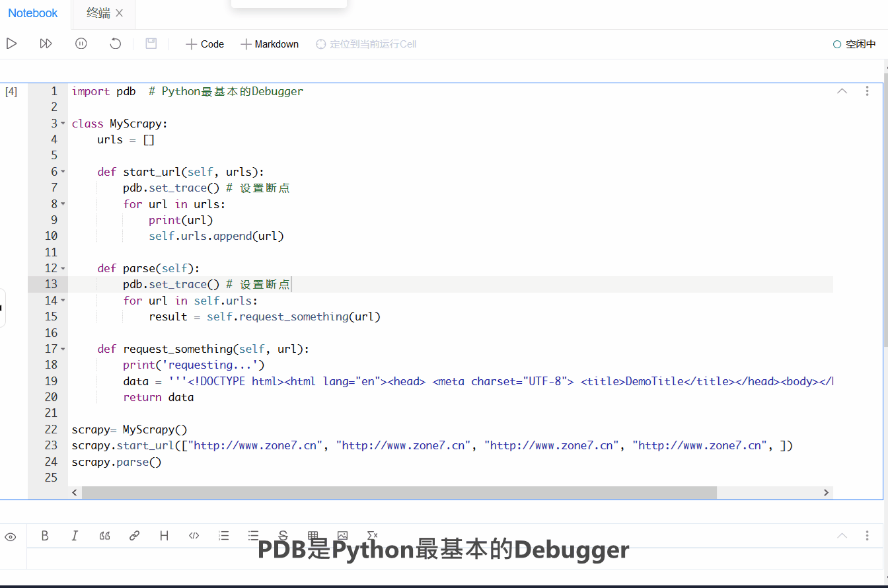This screenshot has height=588, width=888.
Task: Restart the kernel with the circular arrow
Action: click(115, 43)
